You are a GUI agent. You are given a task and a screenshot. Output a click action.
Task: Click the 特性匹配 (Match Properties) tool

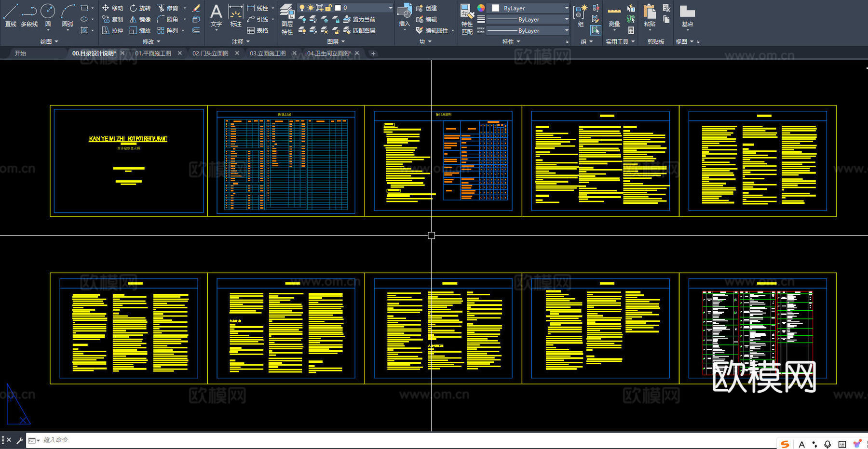coord(467,18)
